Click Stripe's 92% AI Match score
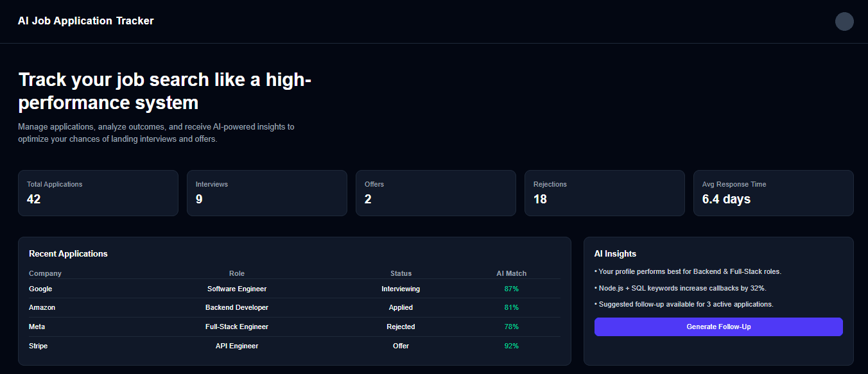 511,346
